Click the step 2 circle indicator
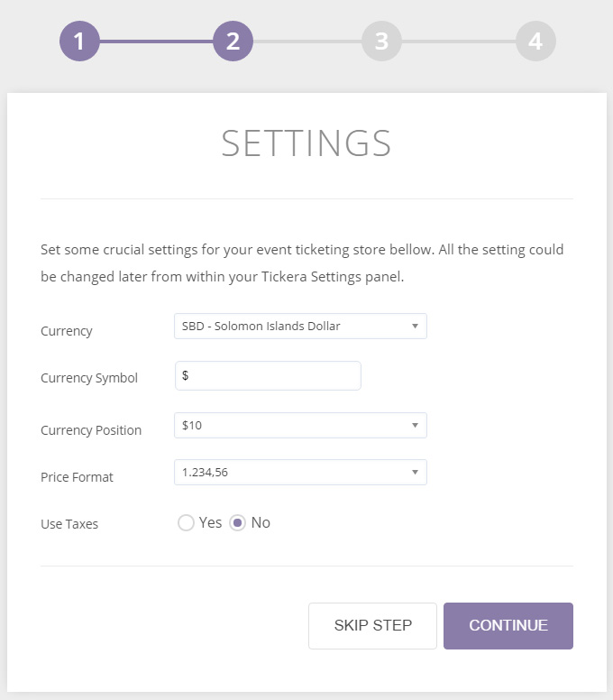This screenshot has height=700, width=613. 233,41
